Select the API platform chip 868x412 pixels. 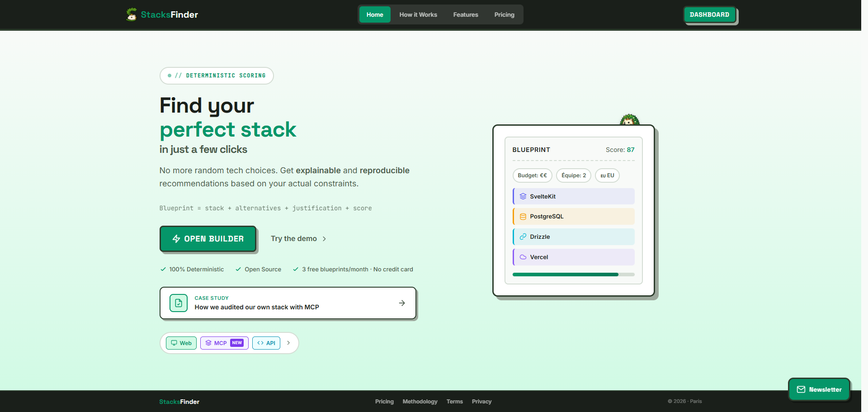pyautogui.click(x=266, y=343)
